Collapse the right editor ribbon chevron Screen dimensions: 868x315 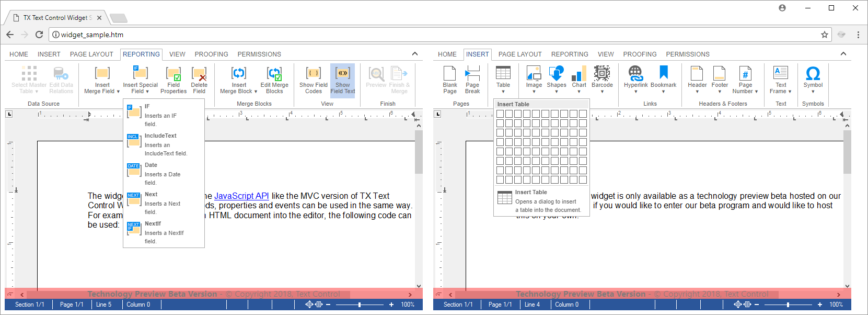click(x=843, y=54)
